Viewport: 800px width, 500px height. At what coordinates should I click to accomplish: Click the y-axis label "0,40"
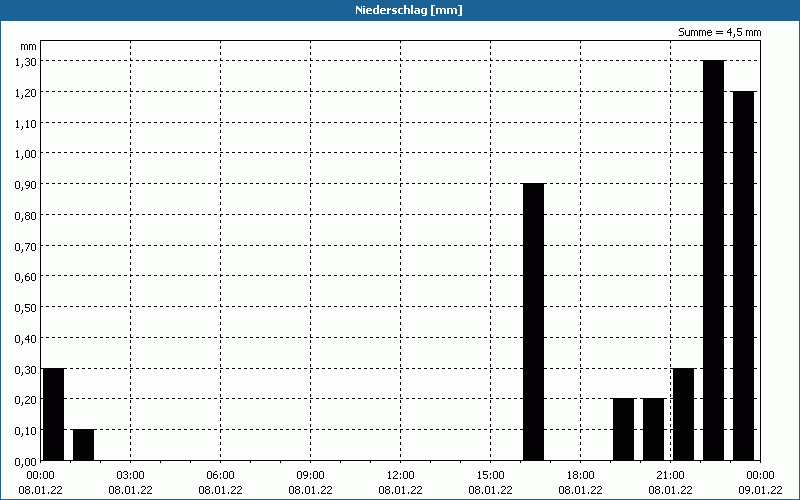click(26, 339)
